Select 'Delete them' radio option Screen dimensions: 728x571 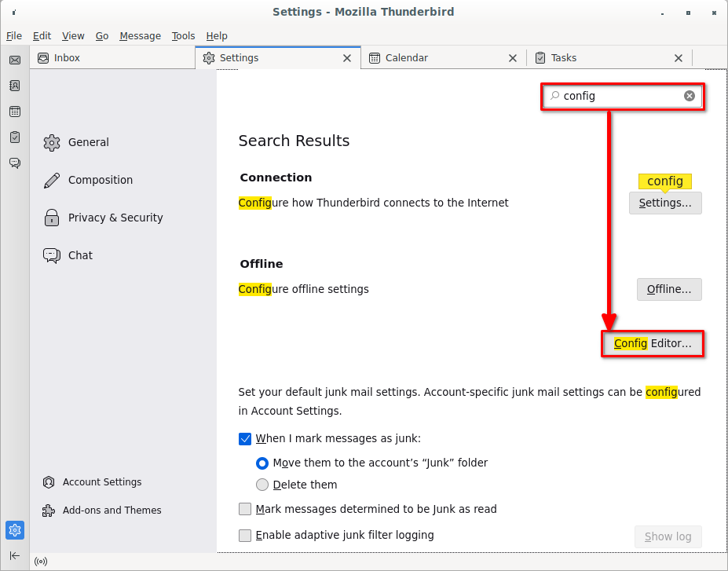(262, 485)
